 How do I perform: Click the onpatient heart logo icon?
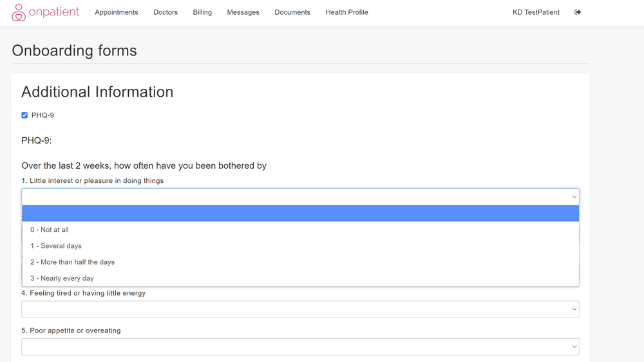tap(19, 12)
